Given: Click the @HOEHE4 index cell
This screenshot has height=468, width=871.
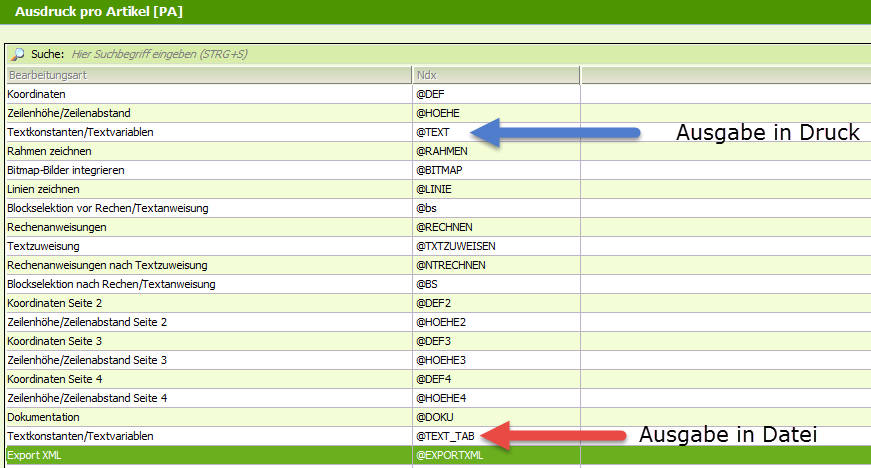Looking at the screenshot, I should [442, 398].
